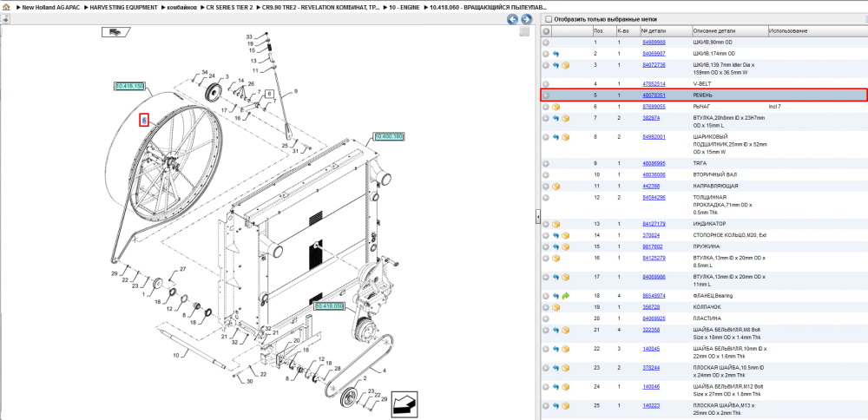Click the blue arrow icon in row 23
The width and height of the screenshot is (868, 420).
click(556, 368)
